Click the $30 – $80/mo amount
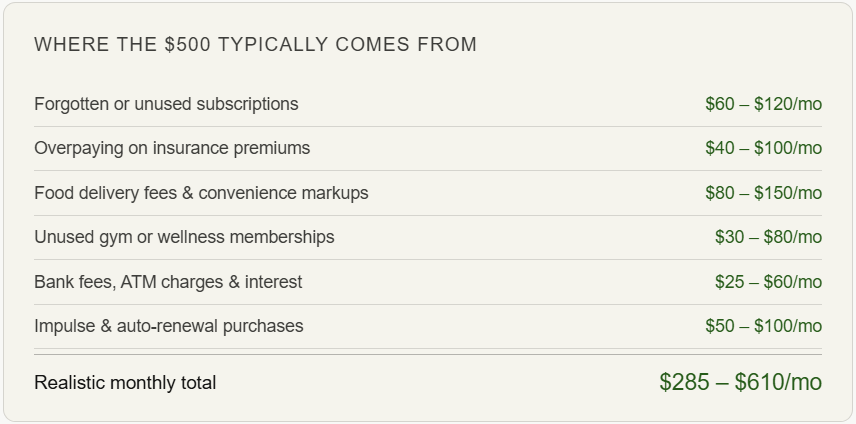The width and height of the screenshot is (856, 424). (768, 237)
